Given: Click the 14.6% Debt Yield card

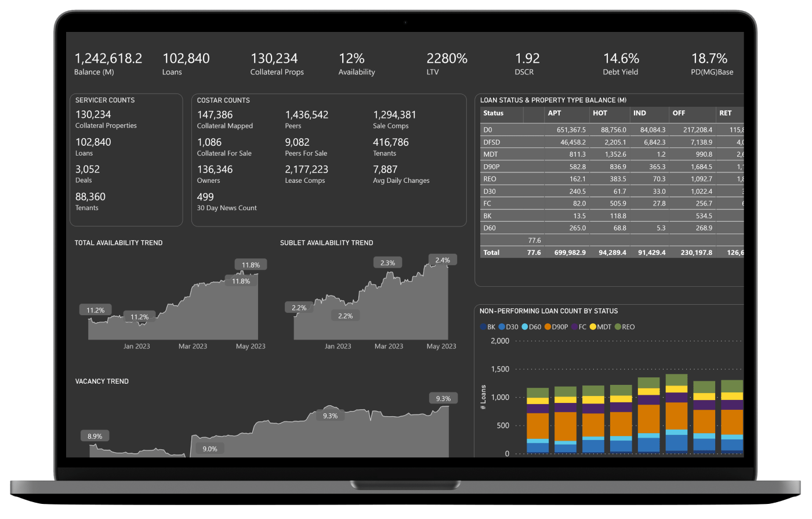Looking at the screenshot, I should click(621, 64).
